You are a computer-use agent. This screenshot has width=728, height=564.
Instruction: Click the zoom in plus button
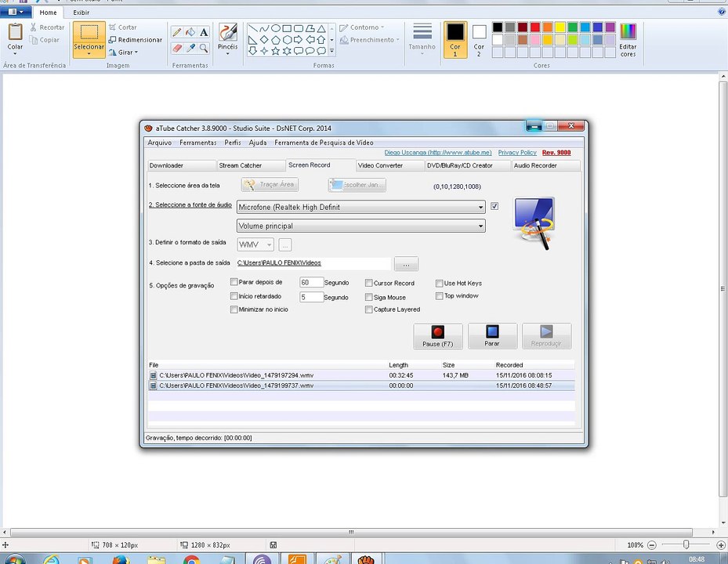tap(721, 545)
